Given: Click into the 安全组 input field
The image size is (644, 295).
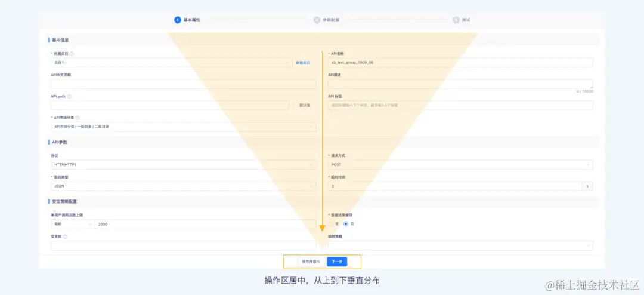Looking at the screenshot, I should tap(184, 245).
